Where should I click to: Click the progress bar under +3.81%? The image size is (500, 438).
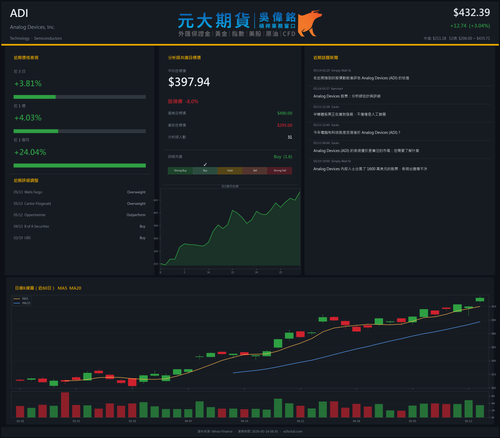point(80,97)
